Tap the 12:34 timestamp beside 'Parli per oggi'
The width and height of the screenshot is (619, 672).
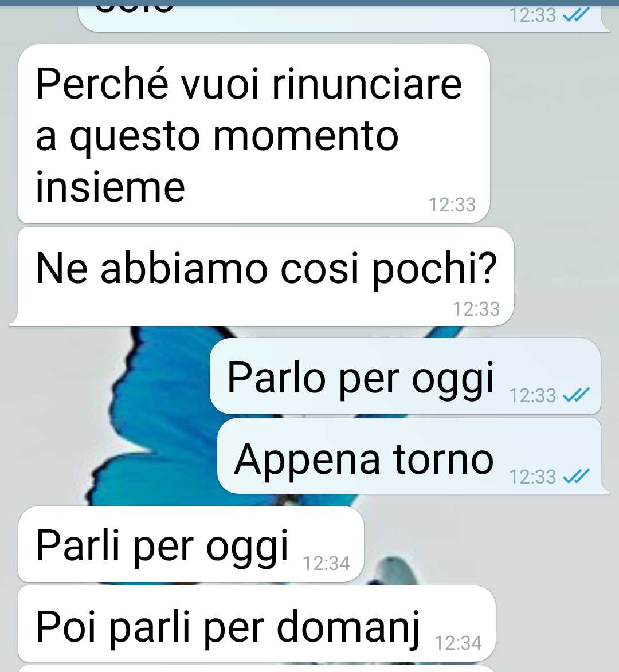pyautogui.click(x=326, y=564)
